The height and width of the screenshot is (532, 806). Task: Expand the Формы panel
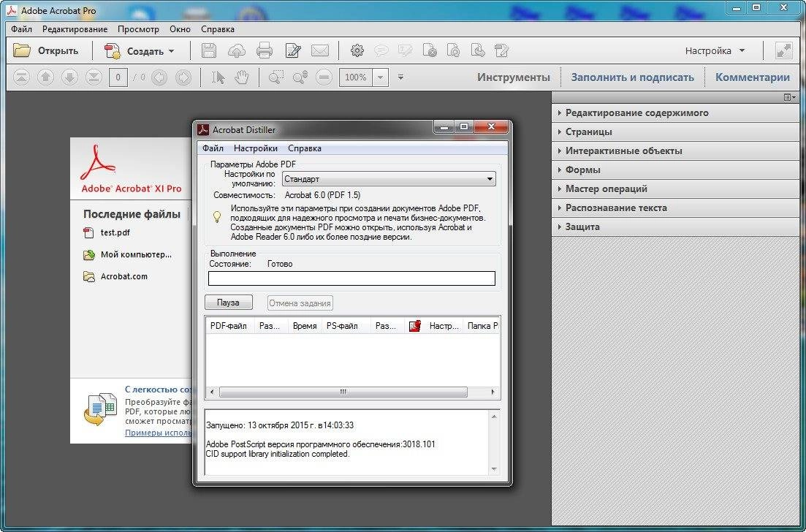(x=675, y=170)
